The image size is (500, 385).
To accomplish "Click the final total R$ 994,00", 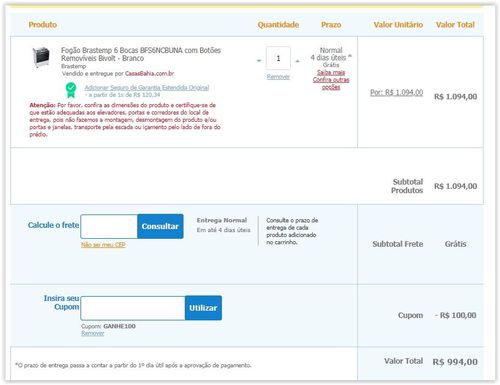I will point(455,362).
